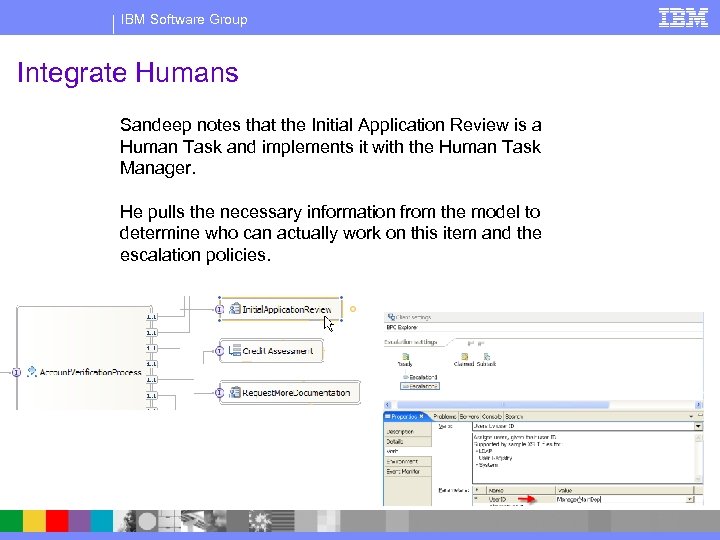The image size is (720, 540).
Task: Click the IBM logo in header
Action: 683,18
